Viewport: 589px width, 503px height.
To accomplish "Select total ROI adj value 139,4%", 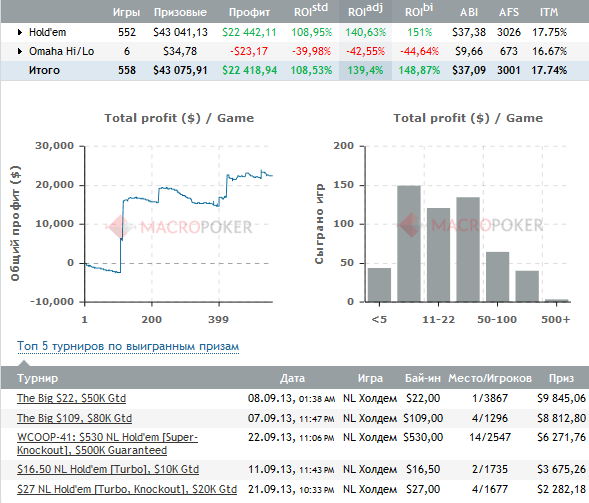I will pos(365,70).
